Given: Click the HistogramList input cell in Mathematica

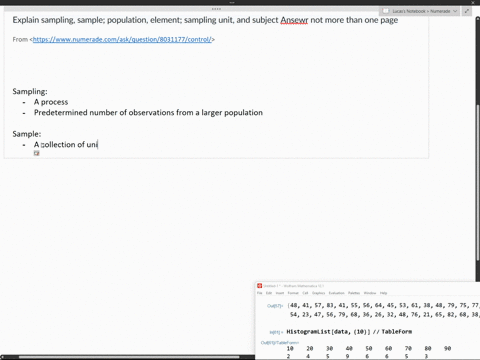Looking at the screenshot, I should [349, 332].
